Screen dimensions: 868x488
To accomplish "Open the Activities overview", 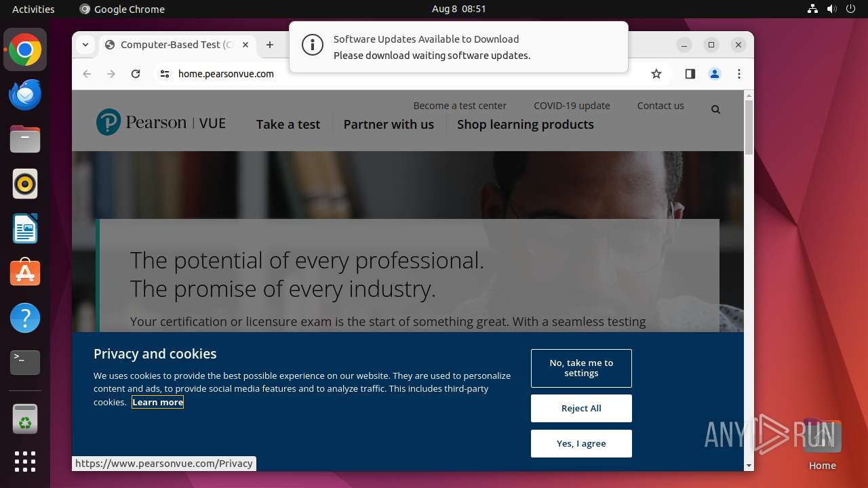I will click(x=33, y=9).
